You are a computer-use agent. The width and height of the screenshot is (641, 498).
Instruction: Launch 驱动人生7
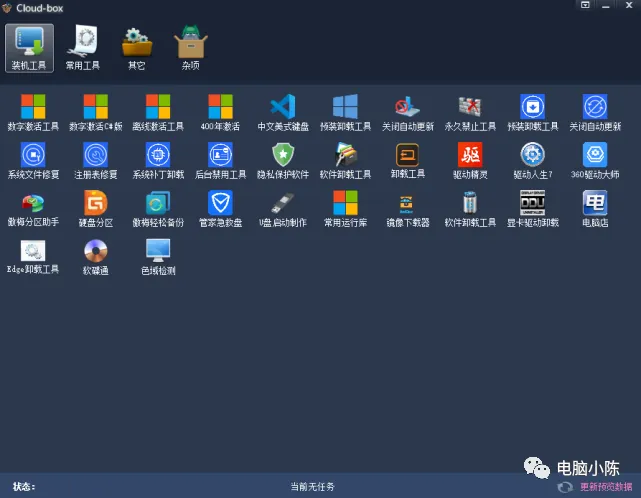tap(533, 161)
